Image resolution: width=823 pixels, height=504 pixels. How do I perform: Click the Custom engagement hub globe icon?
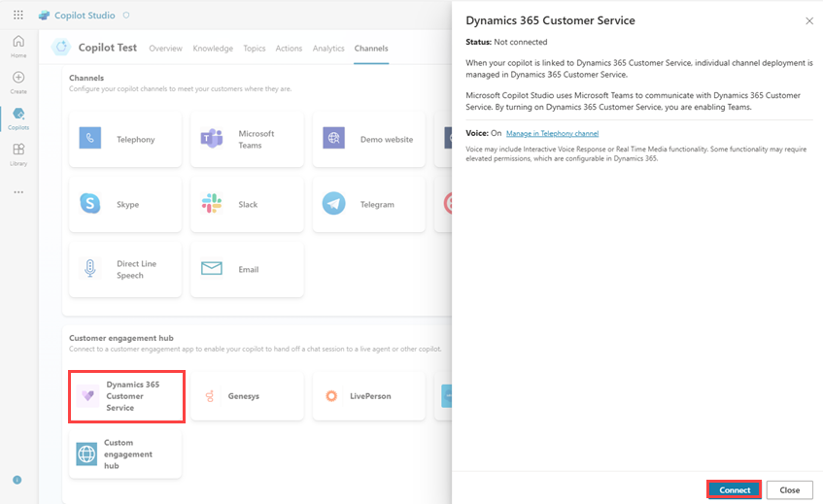tap(86, 454)
